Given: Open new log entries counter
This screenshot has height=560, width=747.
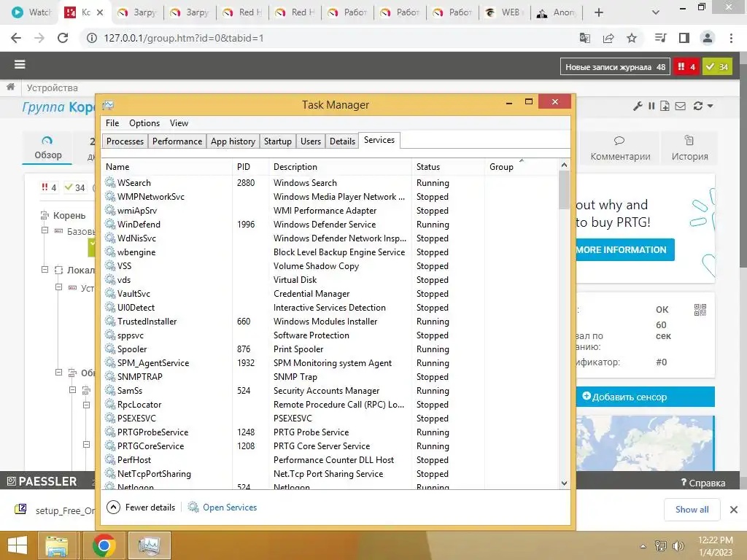Looking at the screenshot, I should tap(615, 67).
